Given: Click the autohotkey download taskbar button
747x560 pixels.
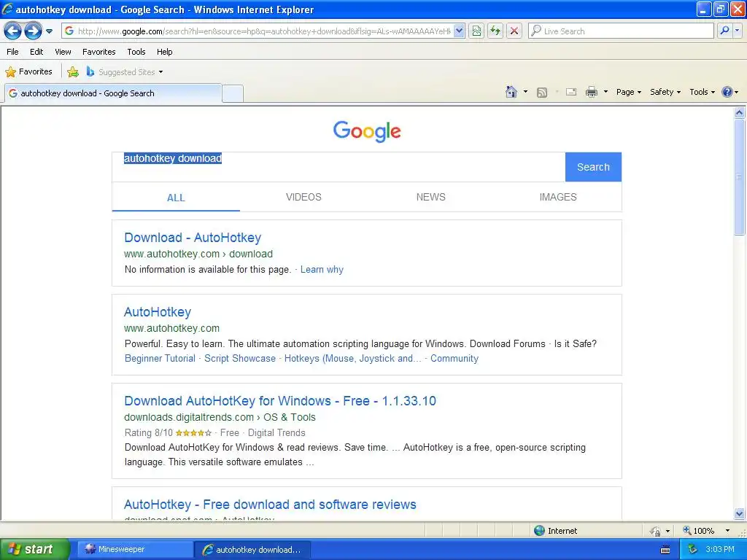Looking at the screenshot, I should pyautogui.click(x=252, y=550).
